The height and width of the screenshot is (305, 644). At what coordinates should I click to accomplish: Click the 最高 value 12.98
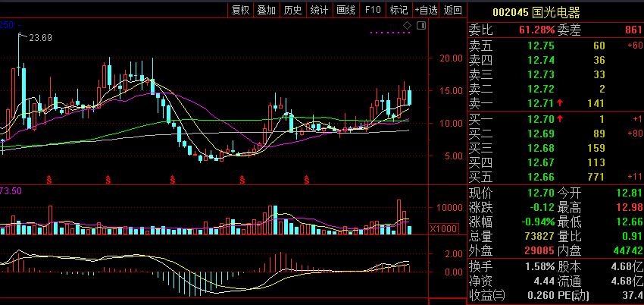point(629,208)
